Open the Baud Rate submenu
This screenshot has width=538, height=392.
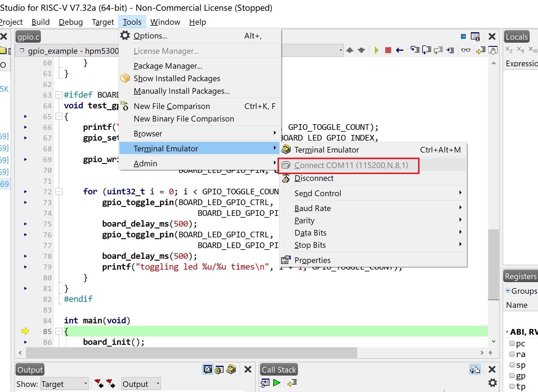[x=373, y=208]
